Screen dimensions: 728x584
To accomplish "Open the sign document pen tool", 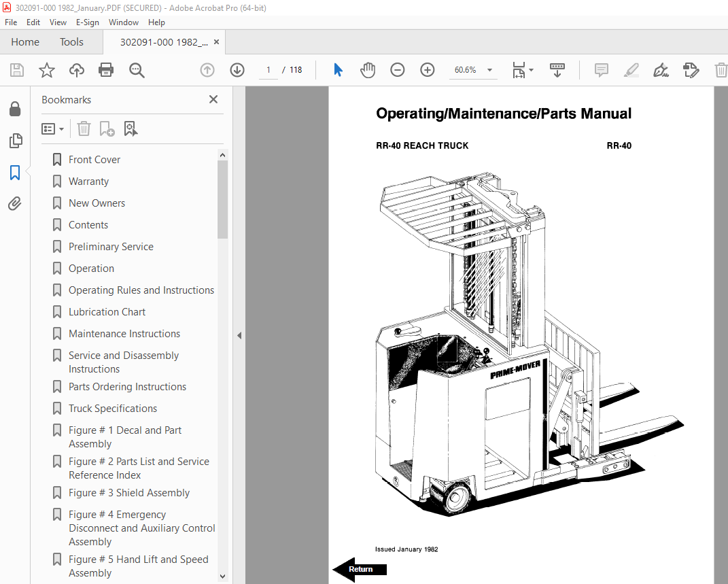I will click(661, 70).
